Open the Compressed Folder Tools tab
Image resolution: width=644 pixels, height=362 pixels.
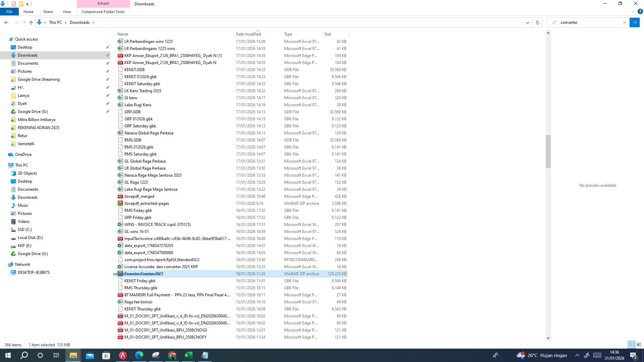(x=103, y=11)
